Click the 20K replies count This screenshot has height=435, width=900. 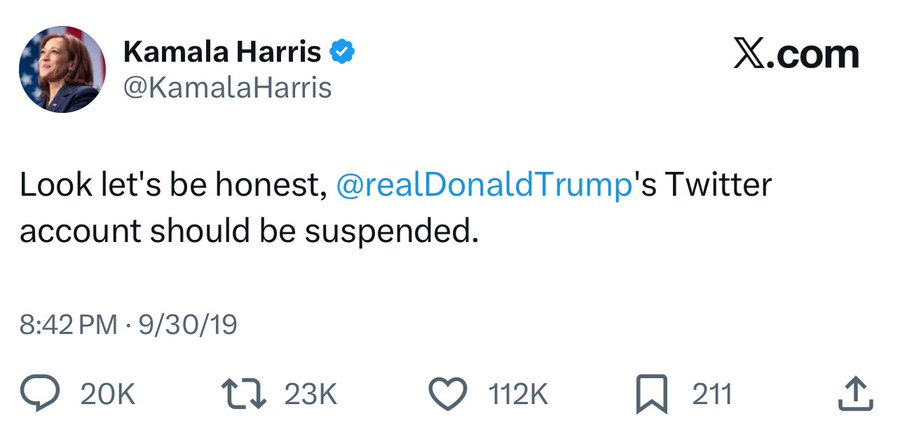[107, 394]
